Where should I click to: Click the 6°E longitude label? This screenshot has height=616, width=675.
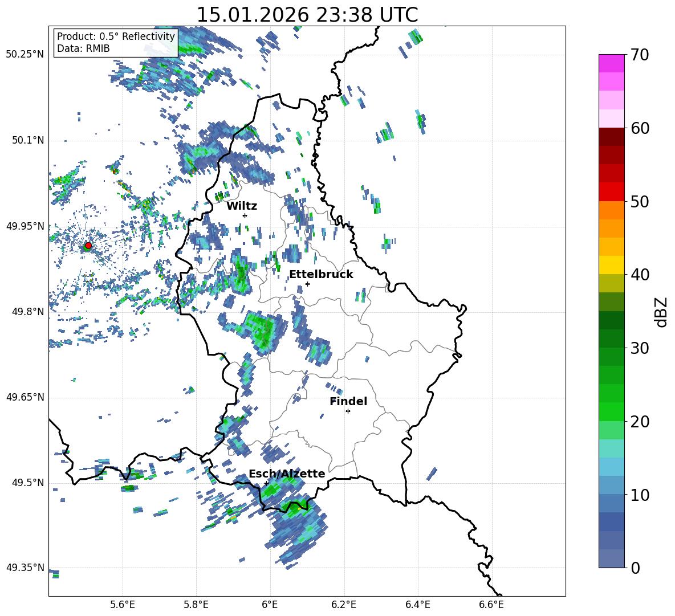(x=270, y=605)
